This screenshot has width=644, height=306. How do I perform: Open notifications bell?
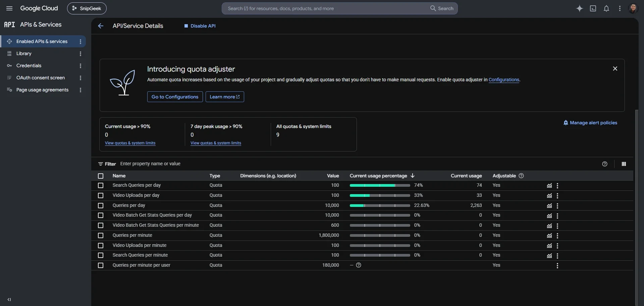[x=606, y=8]
